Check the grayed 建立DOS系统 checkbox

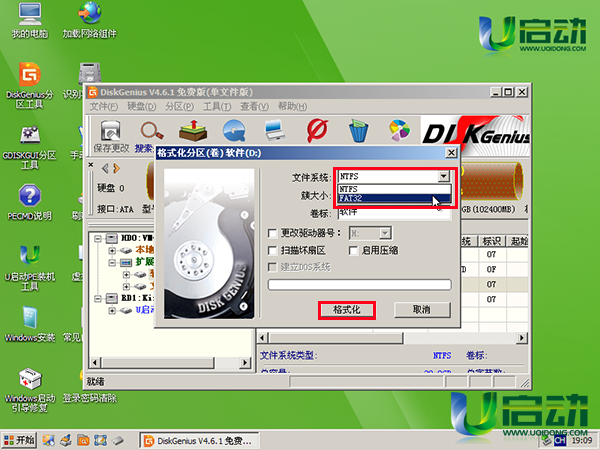click(x=272, y=267)
